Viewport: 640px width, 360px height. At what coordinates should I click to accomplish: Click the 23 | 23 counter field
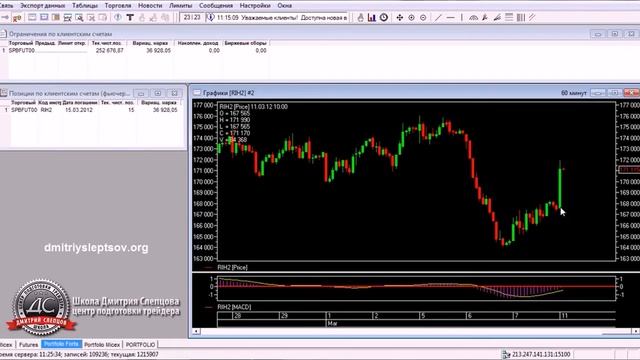(192, 18)
